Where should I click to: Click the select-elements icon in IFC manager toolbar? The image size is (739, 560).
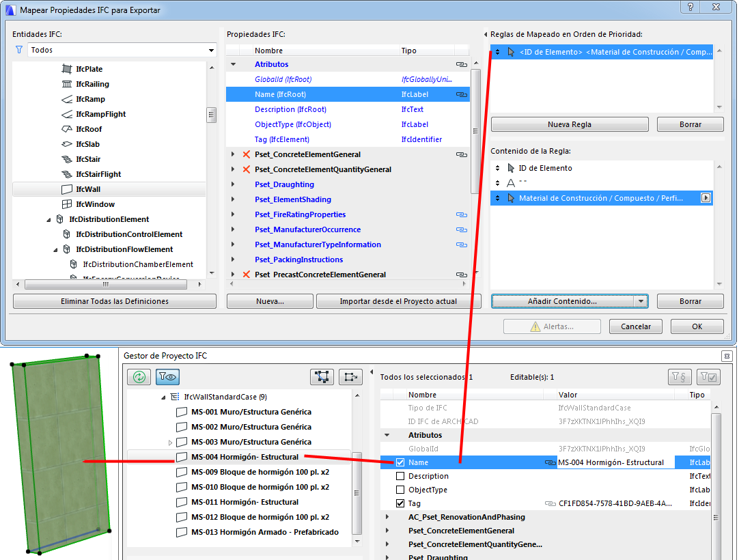[322, 376]
